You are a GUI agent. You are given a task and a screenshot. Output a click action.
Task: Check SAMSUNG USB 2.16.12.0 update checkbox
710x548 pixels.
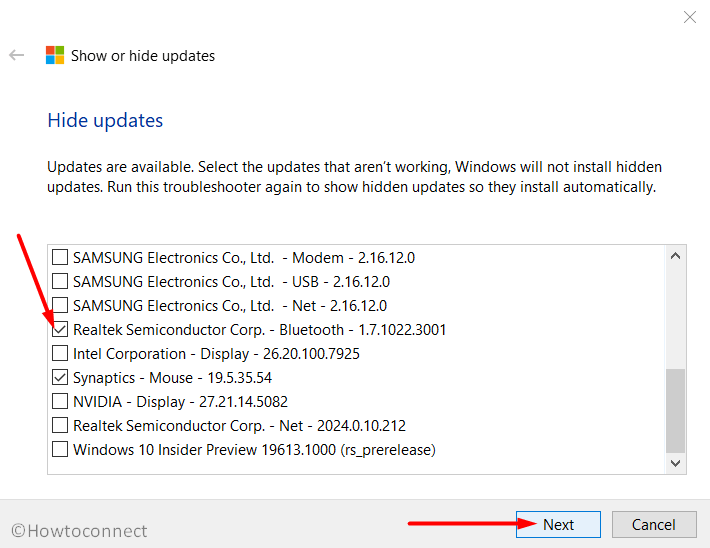pos(60,281)
